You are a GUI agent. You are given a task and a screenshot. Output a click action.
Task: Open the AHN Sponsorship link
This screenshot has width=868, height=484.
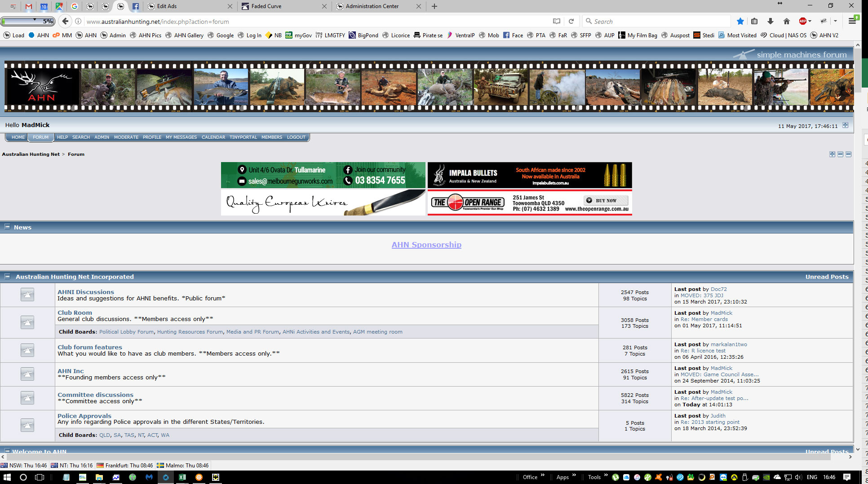426,245
